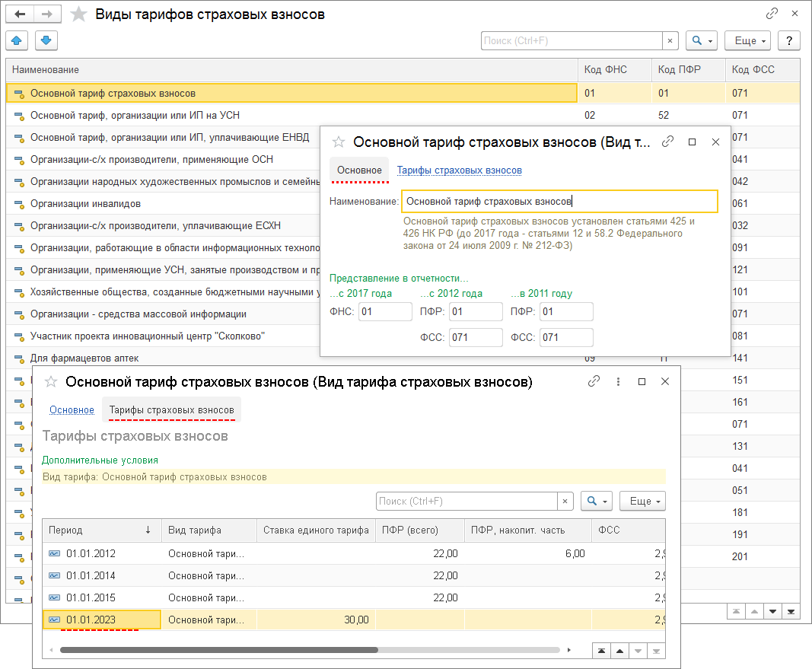Click the move item up arrow button

point(18,40)
